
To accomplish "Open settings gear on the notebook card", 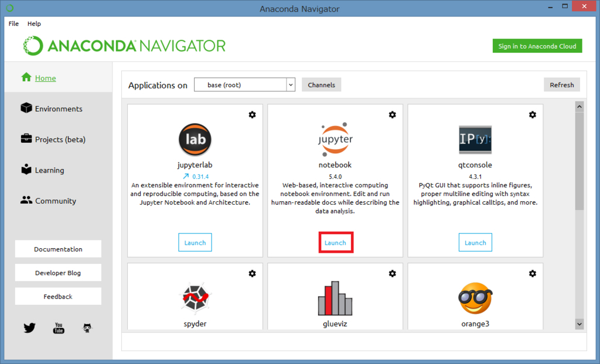I will [x=392, y=115].
